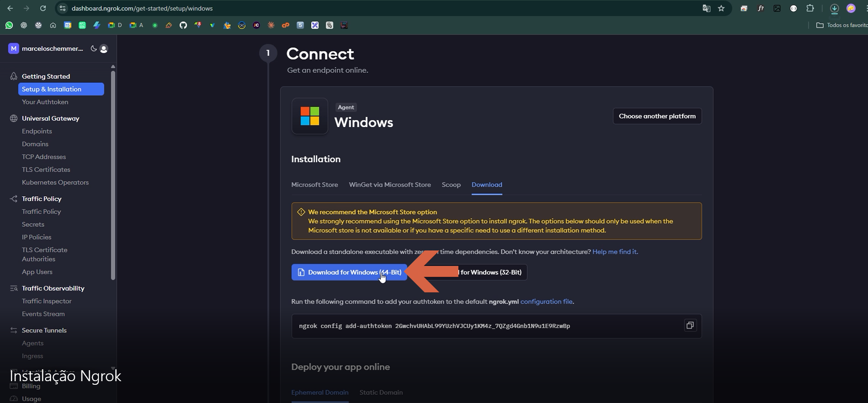Open the font identifier extension icon
The width and height of the screenshot is (868, 403).
pyautogui.click(x=760, y=8)
